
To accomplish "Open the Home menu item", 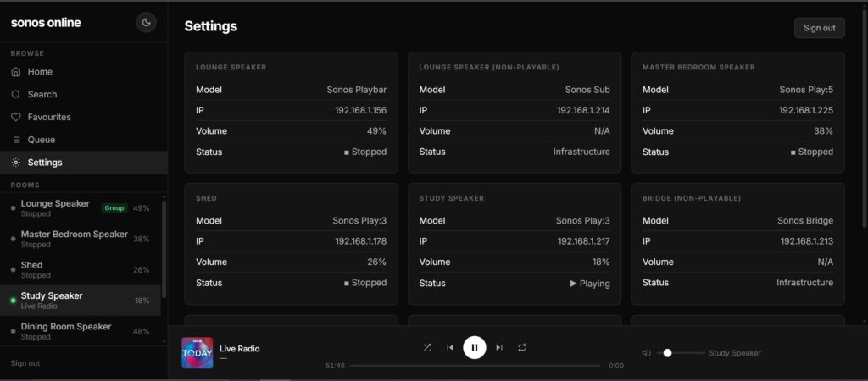I will click(84, 72).
